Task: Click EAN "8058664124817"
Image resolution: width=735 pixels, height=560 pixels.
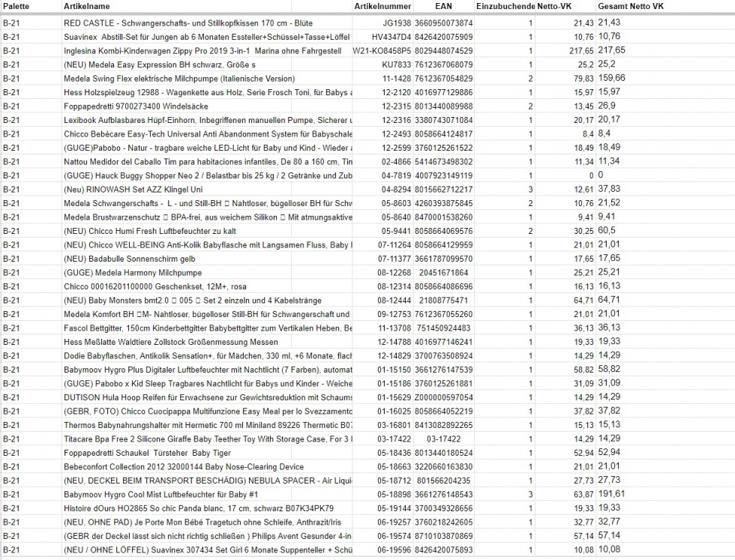Action: coord(443,134)
